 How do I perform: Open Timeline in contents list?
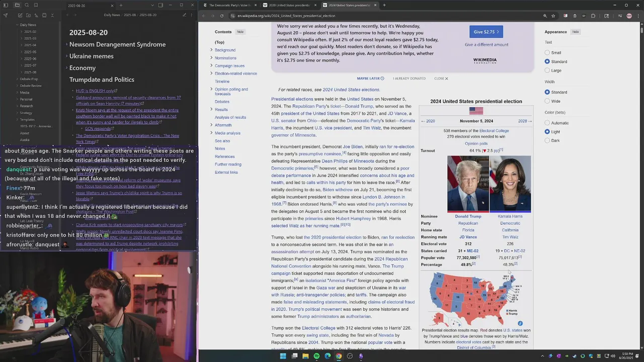click(x=222, y=81)
